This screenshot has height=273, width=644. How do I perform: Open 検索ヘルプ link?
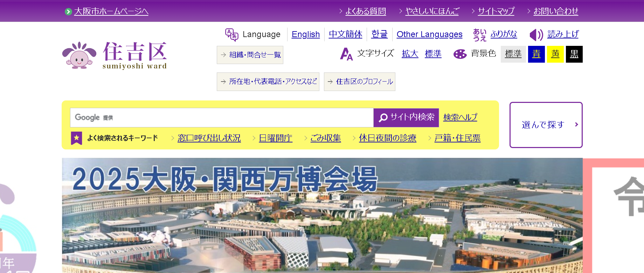460,117
